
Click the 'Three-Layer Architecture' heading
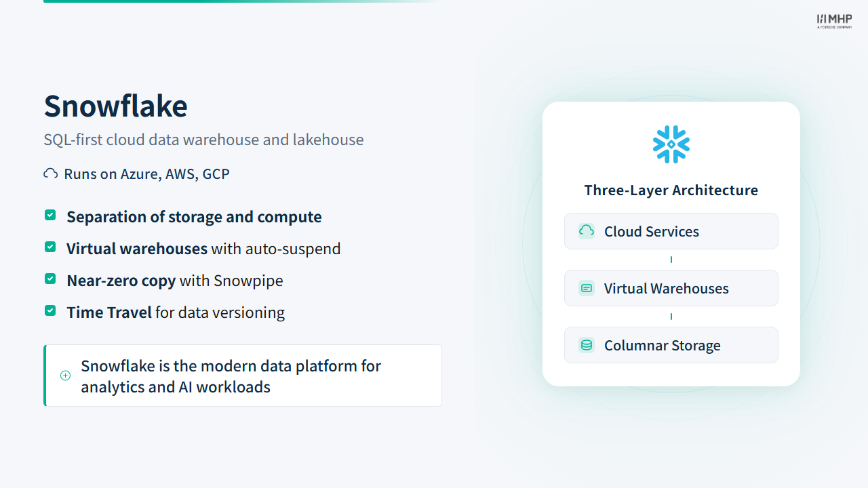tap(671, 190)
